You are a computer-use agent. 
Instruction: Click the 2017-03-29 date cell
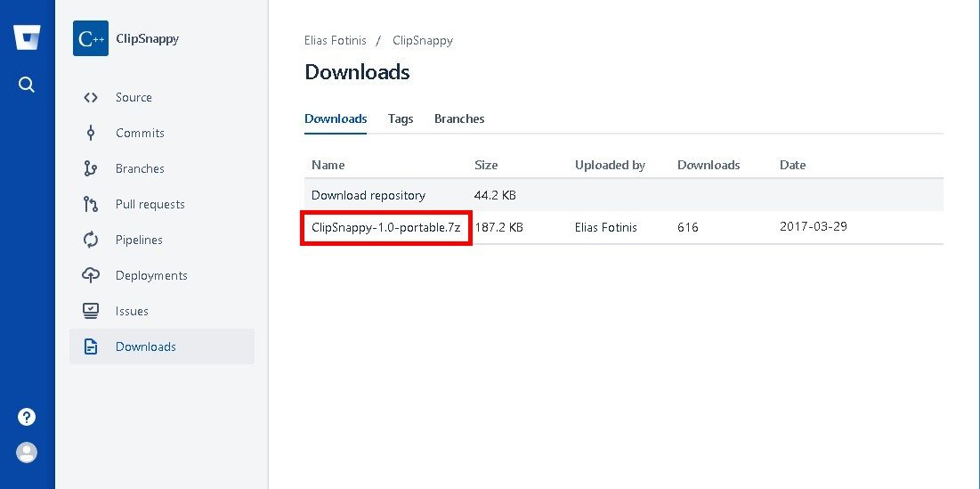tap(814, 226)
